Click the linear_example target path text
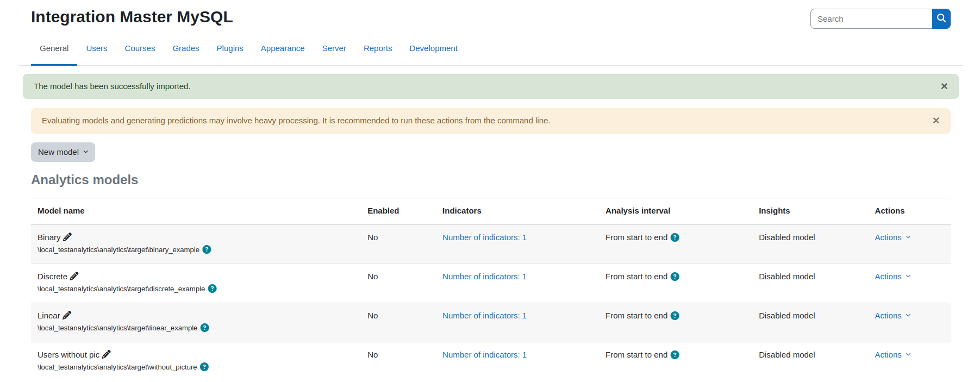This screenshot has height=382, width=980. click(117, 328)
